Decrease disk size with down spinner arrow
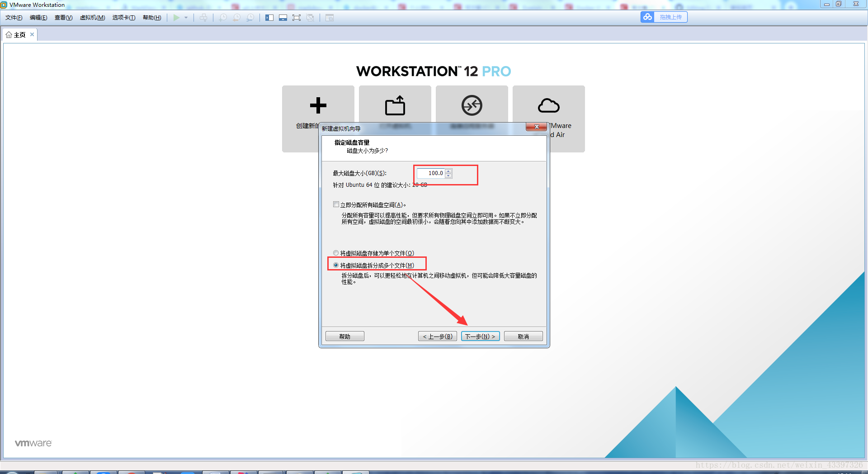Viewport: 868px width, 474px height. click(x=448, y=176)
